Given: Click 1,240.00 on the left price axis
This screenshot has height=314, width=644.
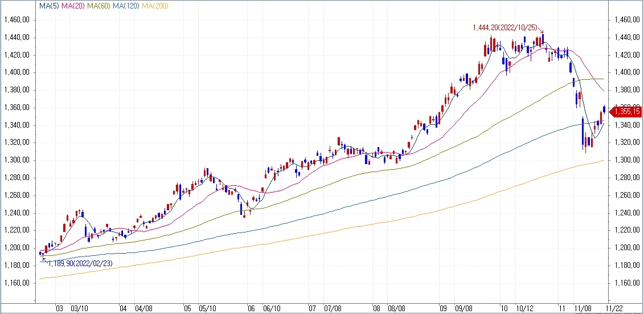Looking at the screenshot, I should (x=17, y=213).
